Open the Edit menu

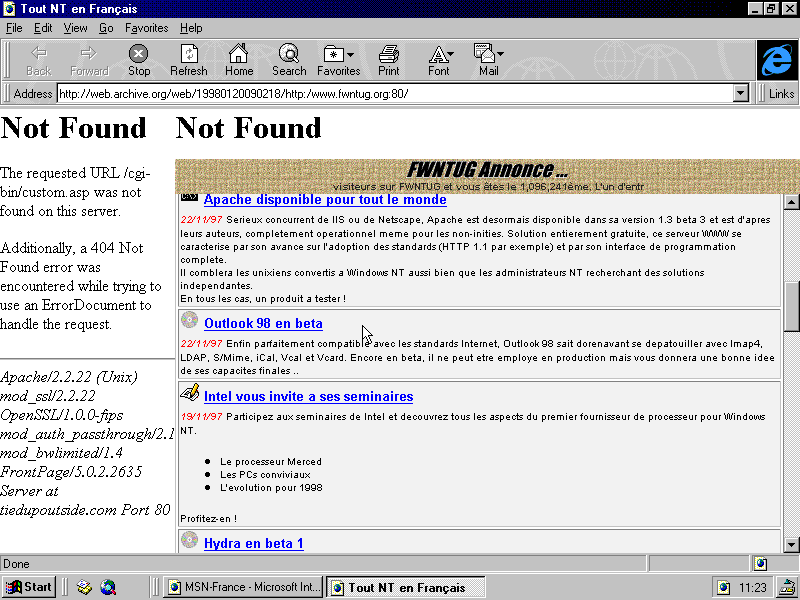pyautogui.click(x=43, y=28)
